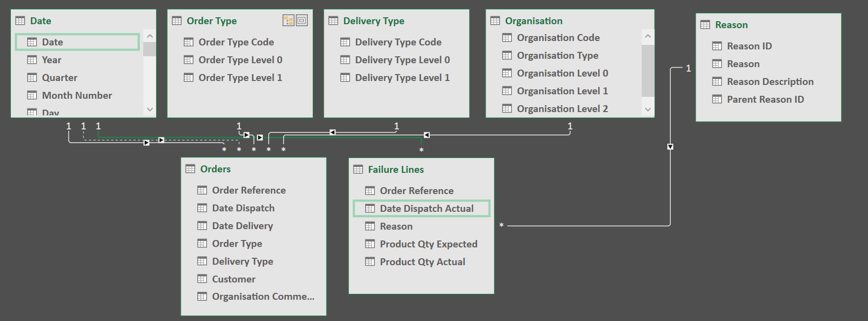Viewport: 868px width, 321px height.
Task: Click the Date table header icon
Action: coord(20,21)
